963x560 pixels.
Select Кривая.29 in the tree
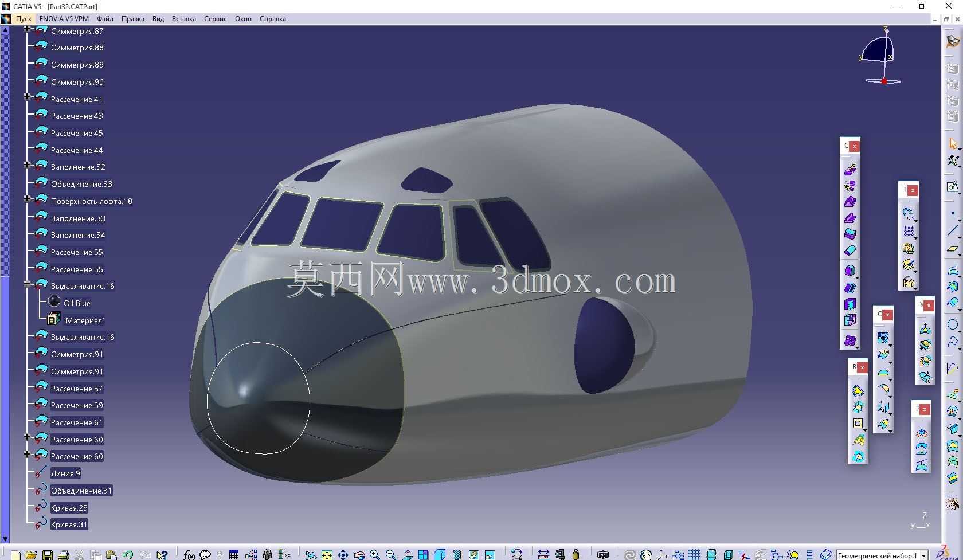tap(69, 508)
